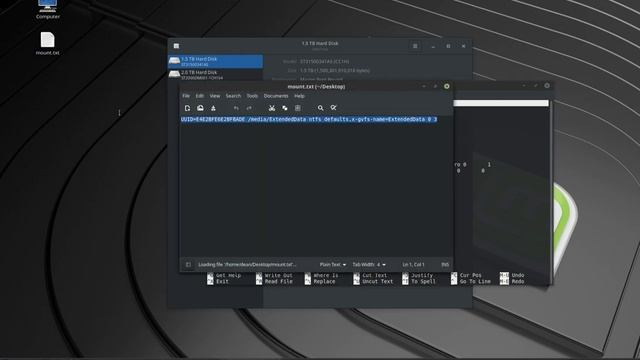This screenshot has width=640, height=360.
Task: Click the Exit shortcut in nano
Action: point(218,282)
